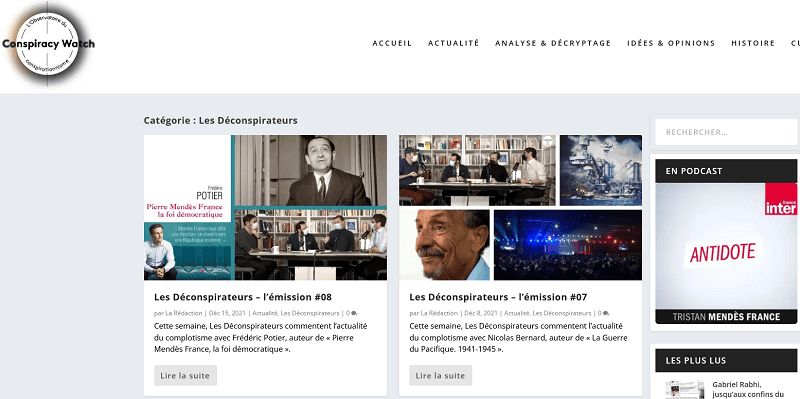Viewport: 800px width, 399px height.
Task: Click comment bubble icon for émission #08
Action: tap(354, 313)
